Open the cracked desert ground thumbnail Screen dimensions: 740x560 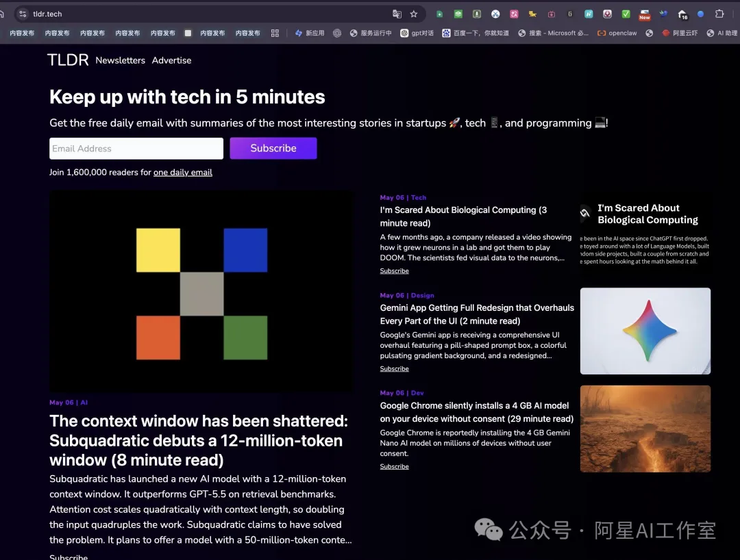click(x=645, y=429)
